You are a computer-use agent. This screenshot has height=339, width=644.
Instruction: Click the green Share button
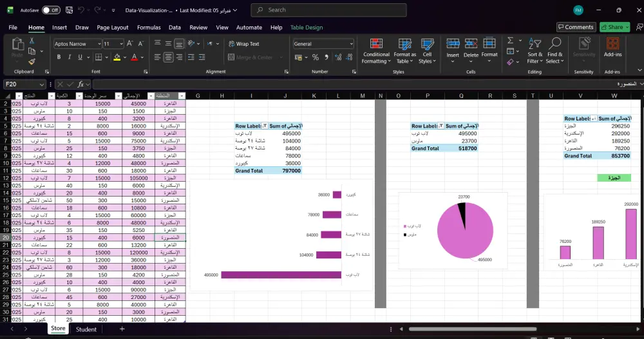(614, 27)
